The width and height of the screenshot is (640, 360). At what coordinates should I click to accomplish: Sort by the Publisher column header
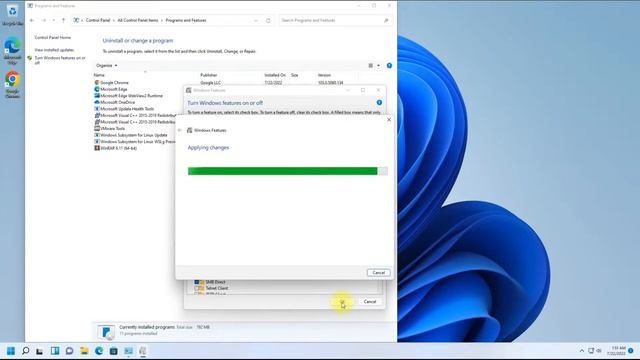209,75
